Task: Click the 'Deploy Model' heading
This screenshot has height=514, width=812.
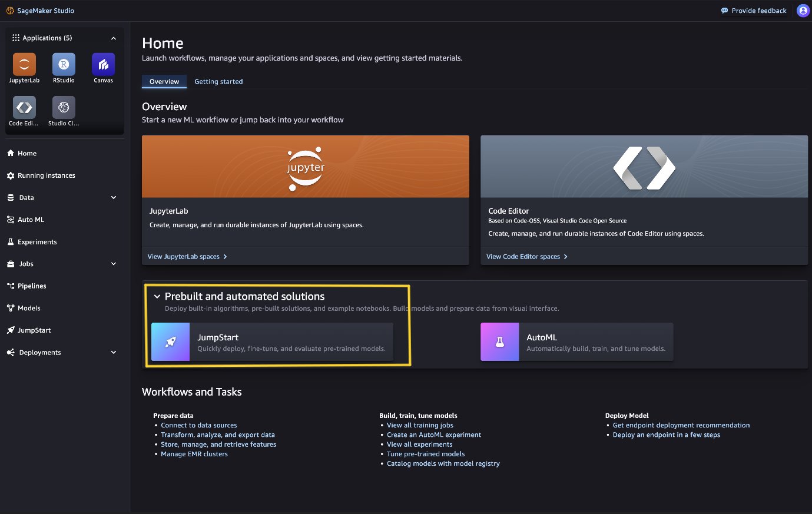Action: pos(627,416)
